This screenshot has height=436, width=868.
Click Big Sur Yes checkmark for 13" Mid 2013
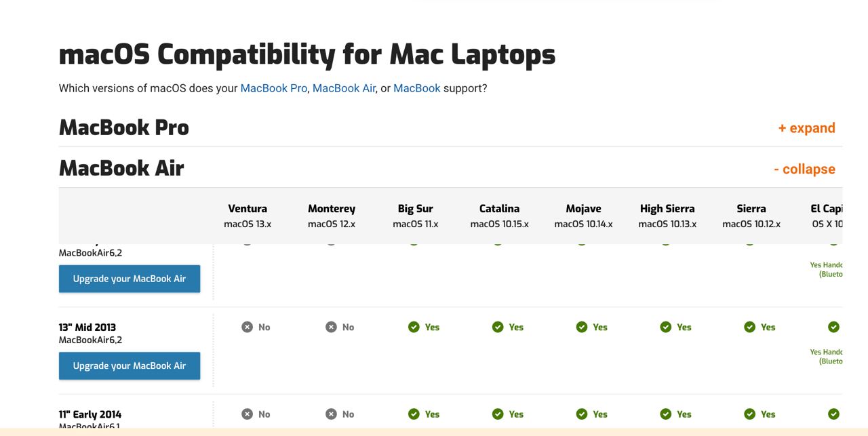414,327
